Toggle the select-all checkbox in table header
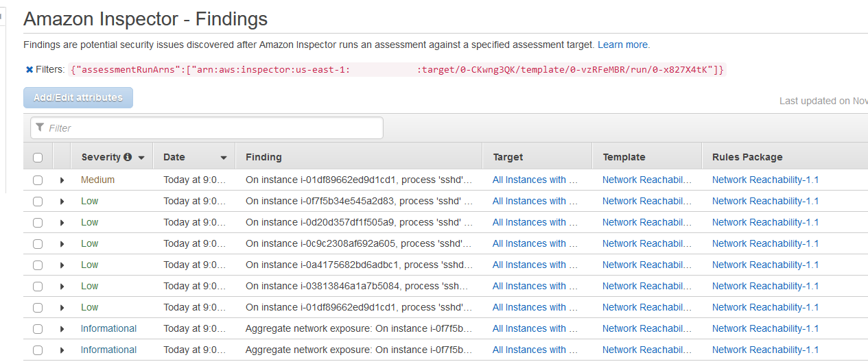Image resolution: width=868 pixels, height=364 pixels. 38,158
